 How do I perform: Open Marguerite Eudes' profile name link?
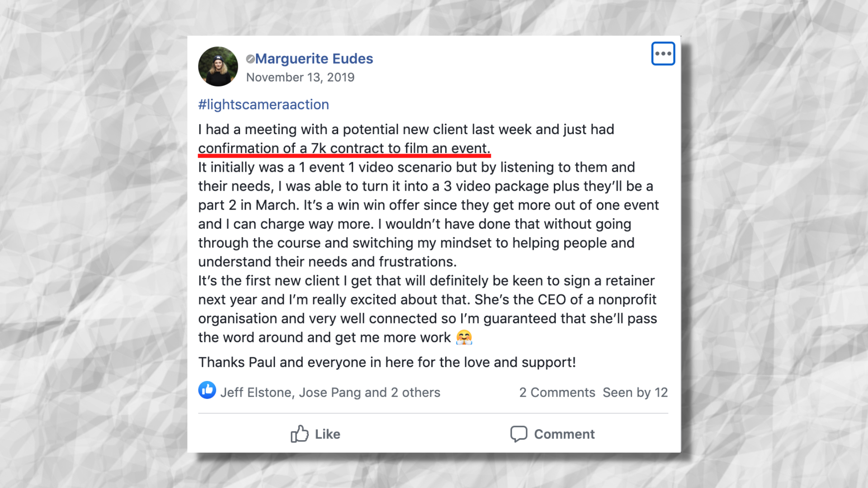[314, 59]
